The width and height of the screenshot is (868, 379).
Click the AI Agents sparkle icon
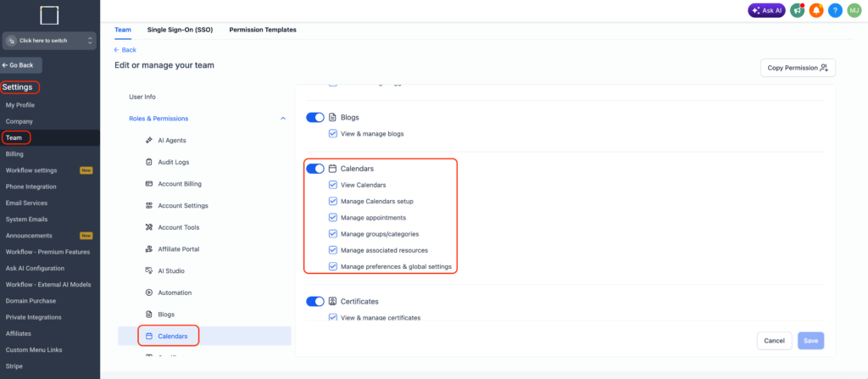(149, 140)
